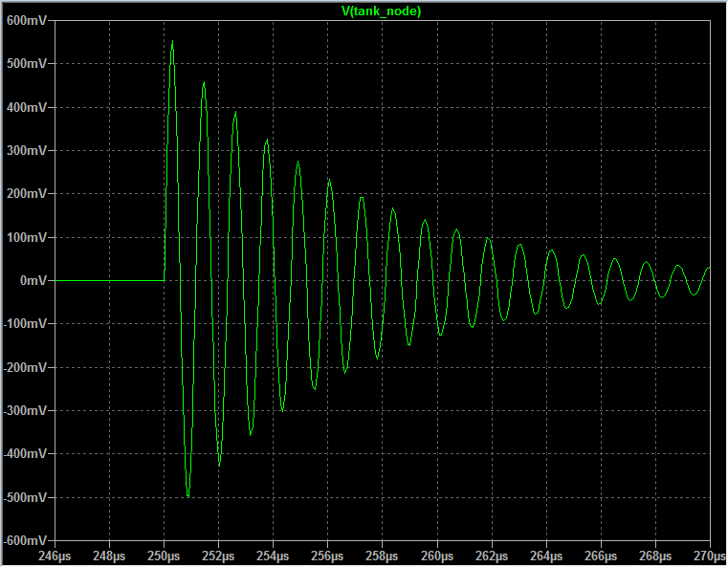Click the 254µs time axis label
728x567 pixels.
[x=273, y=556]
